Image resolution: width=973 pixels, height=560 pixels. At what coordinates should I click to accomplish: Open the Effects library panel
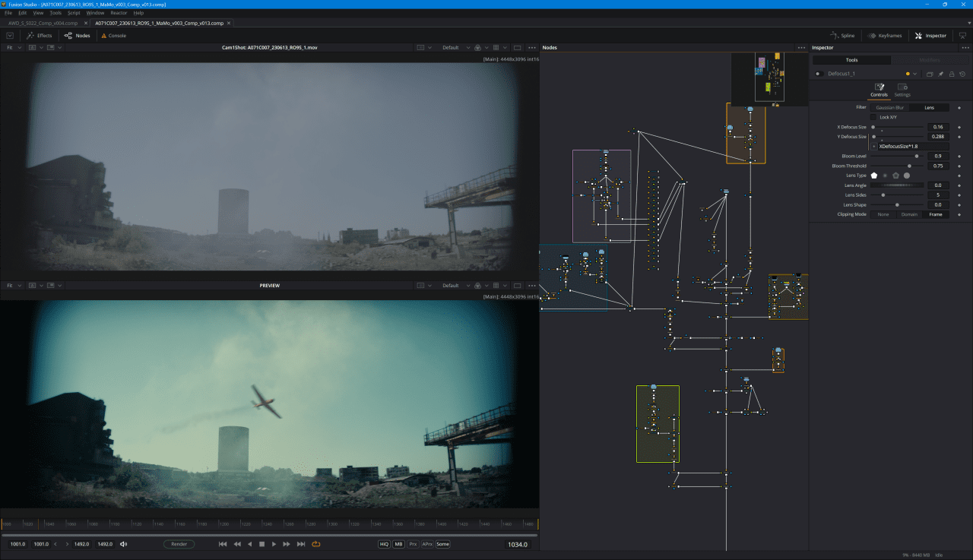pos(39,36)
